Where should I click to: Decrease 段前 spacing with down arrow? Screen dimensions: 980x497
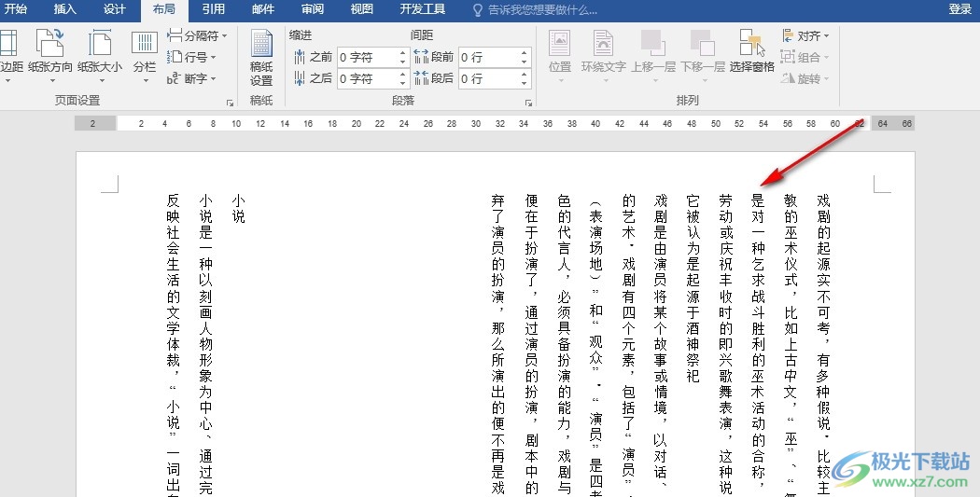[x=525, y=62]
